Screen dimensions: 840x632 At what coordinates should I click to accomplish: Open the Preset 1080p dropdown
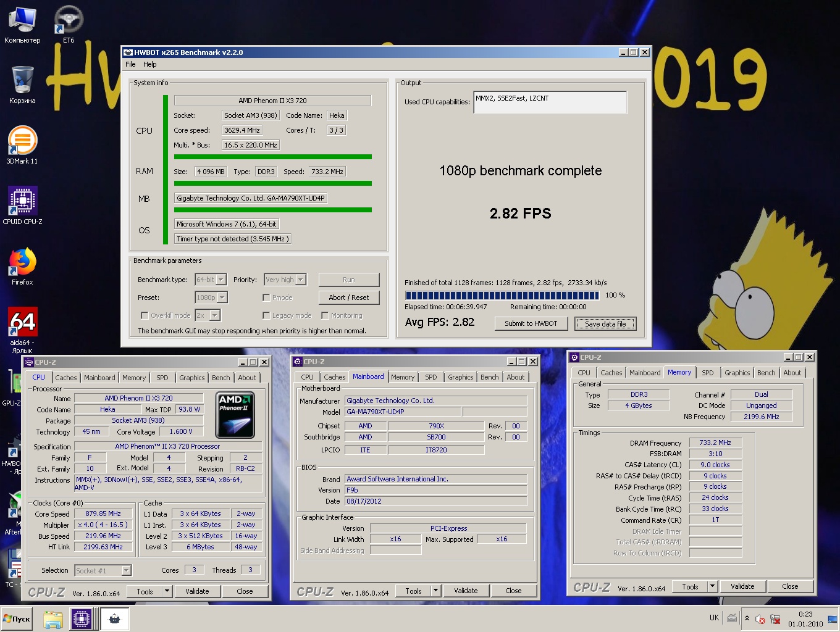click(212, 297)
